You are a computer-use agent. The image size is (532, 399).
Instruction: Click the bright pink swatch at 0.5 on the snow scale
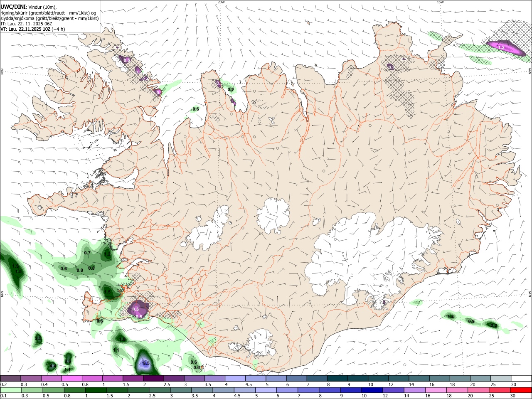click(71, 378)
